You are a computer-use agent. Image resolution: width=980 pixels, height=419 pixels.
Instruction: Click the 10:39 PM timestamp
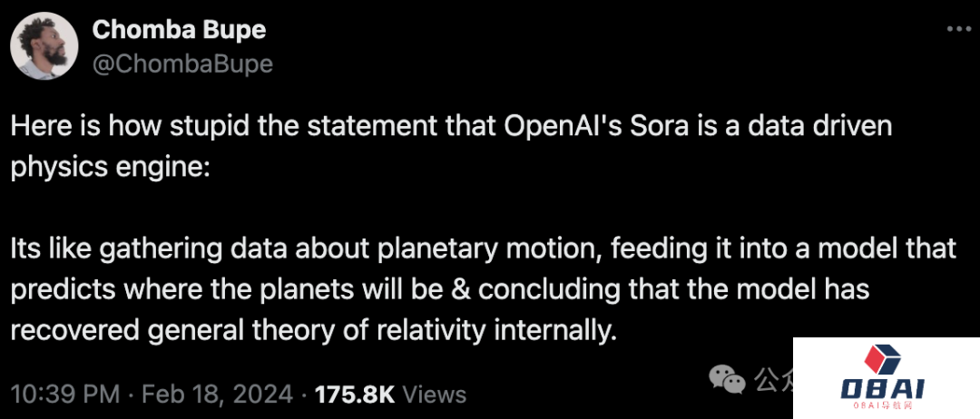click(x=64, y=395)
